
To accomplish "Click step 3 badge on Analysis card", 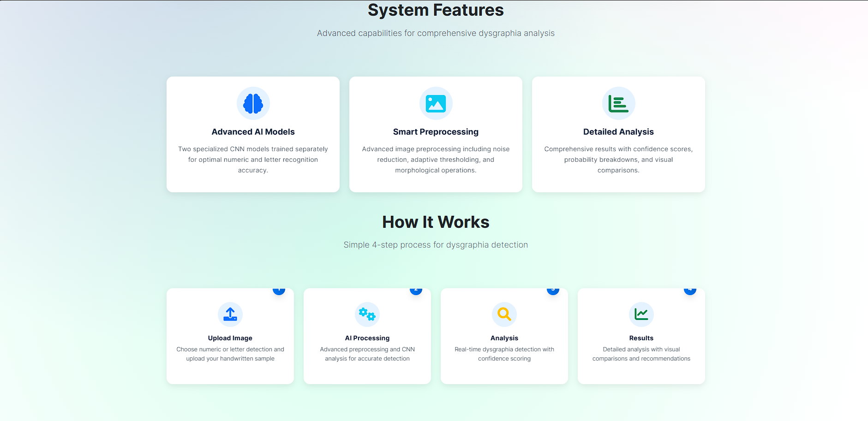I will tap(553, 290).
